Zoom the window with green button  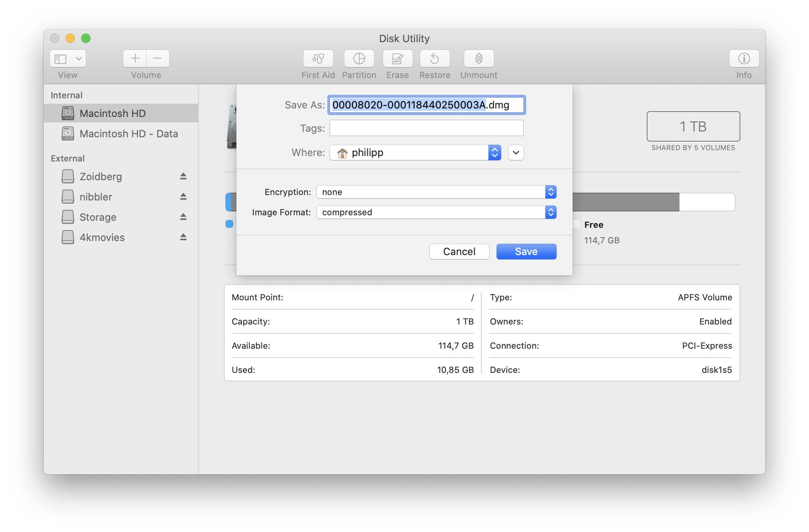tap(86, 38)
